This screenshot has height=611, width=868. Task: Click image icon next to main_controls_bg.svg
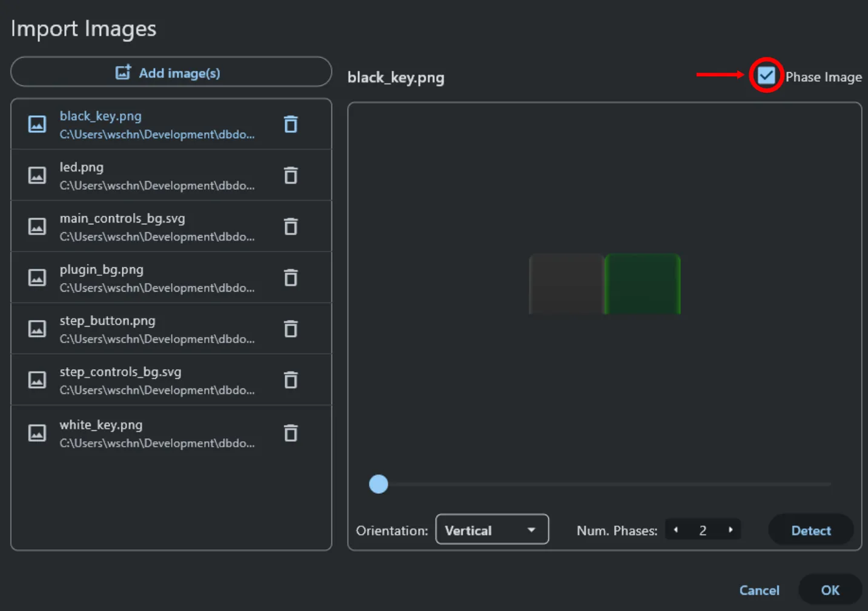pyautogui.click(x=37, y=226)
